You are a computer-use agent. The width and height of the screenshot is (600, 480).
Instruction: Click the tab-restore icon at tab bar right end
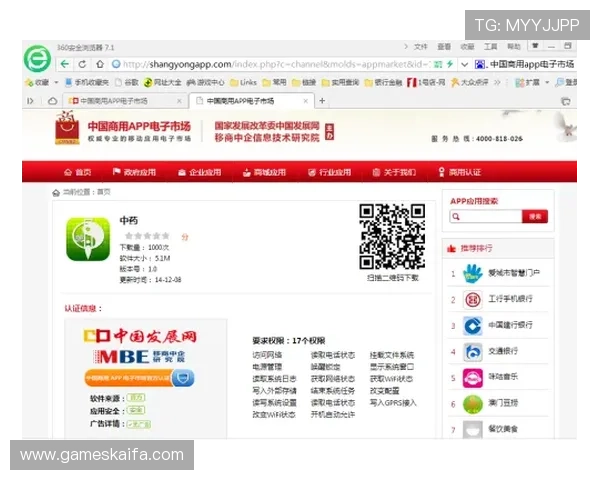tap(566, 101)
